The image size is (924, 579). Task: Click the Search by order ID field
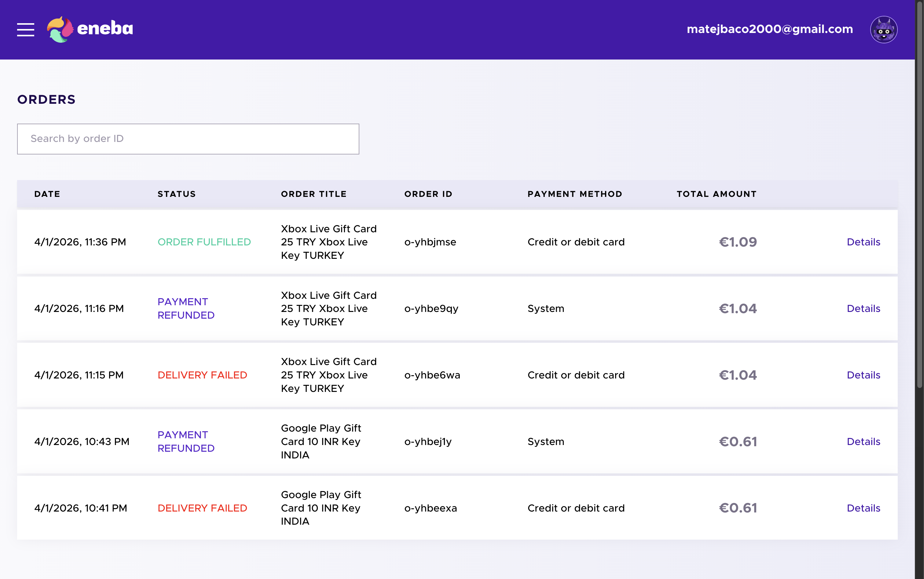[188, 139]
